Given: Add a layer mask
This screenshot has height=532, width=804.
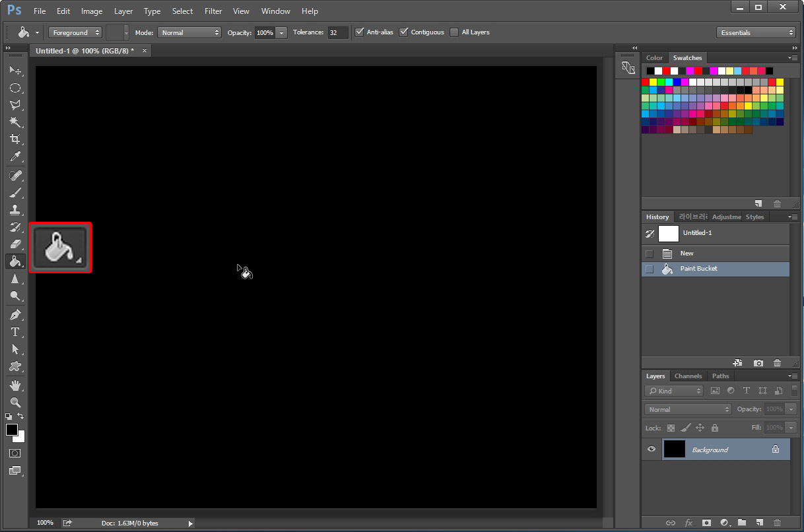Looking at the screenshot, I should (706, 523).
